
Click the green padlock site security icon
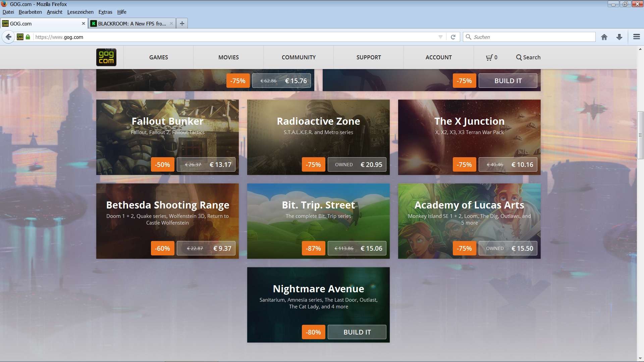[x=28, y=37]
